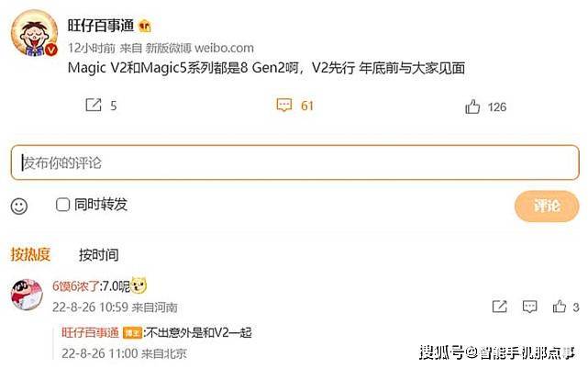This screenshot has height=368, width=588.
Task: Open the emoji picker smiley icon
Action: click(19, 206)
